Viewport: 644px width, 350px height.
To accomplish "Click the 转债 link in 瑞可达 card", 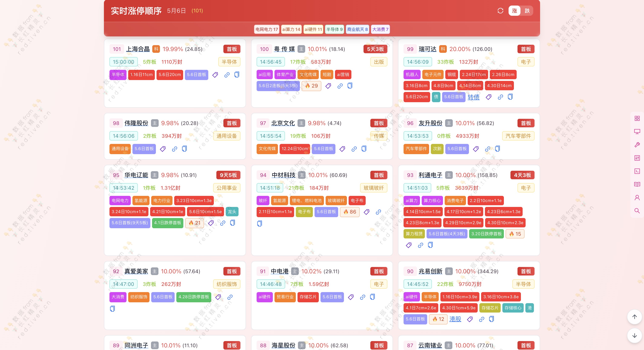I will tap(473, 97).
